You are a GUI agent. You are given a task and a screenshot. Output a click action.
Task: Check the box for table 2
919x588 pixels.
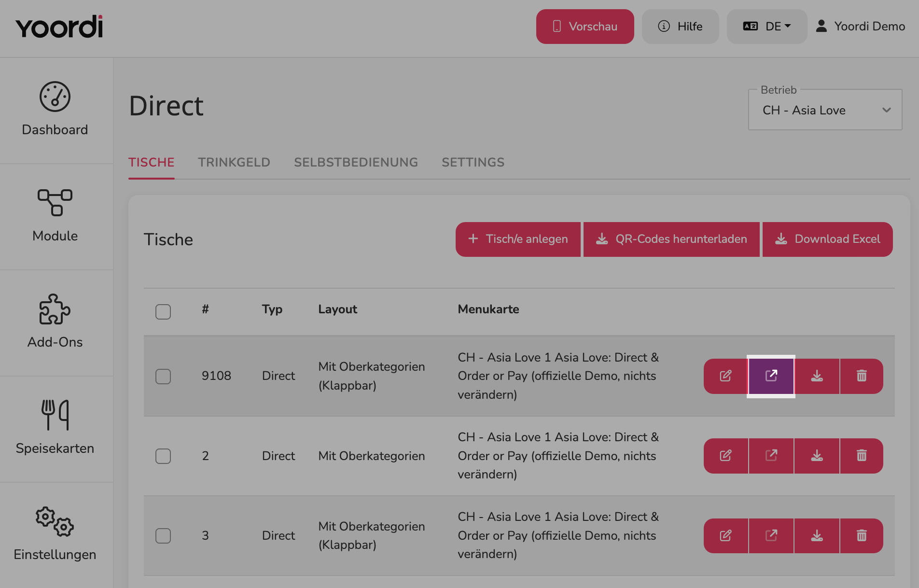[x=163, y=456]
